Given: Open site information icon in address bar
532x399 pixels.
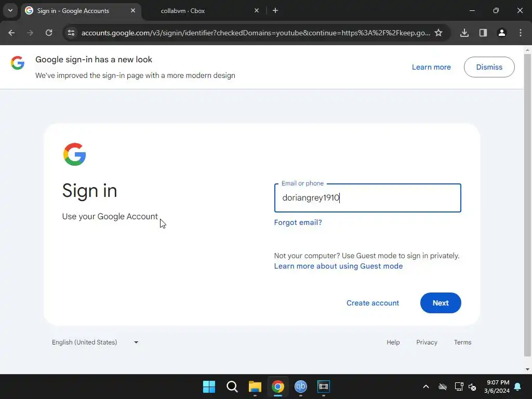Looking at the screenshot, I should pos(71,33).
